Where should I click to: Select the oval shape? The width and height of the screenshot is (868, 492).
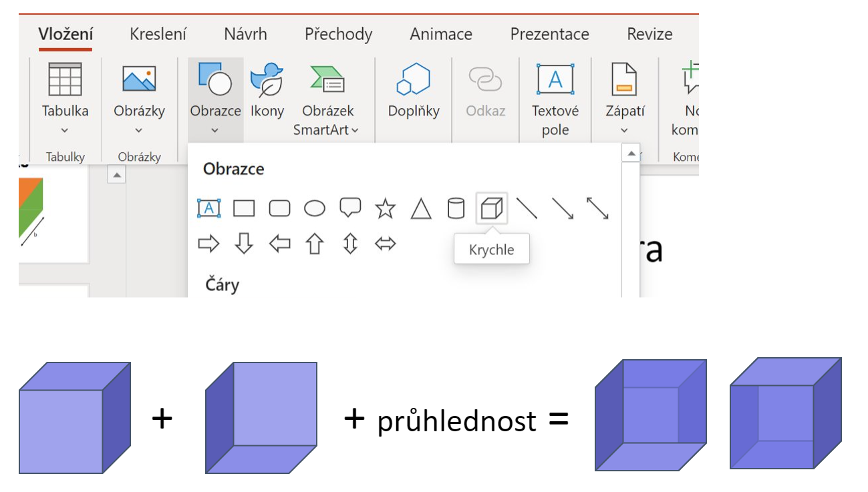coord(315,209)
